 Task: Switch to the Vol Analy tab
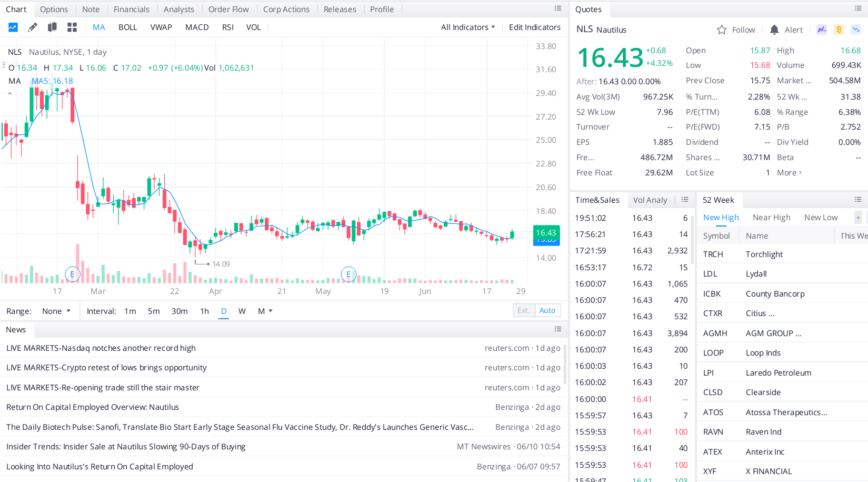[650, 200]
